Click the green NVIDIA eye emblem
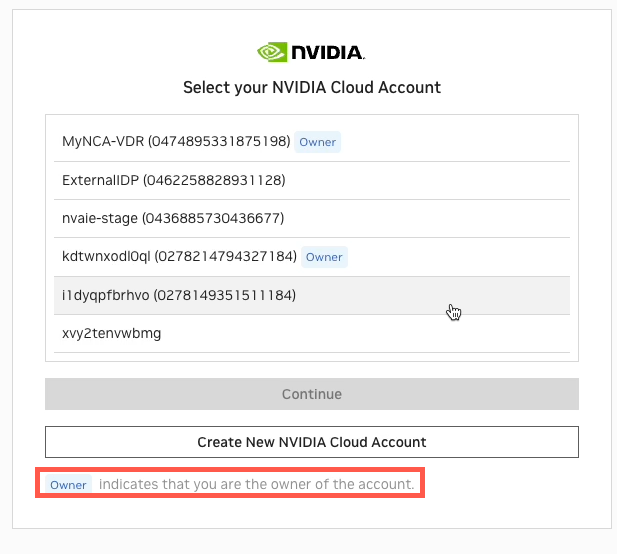Viewport: 617px width, 554px height. (273, 52)
